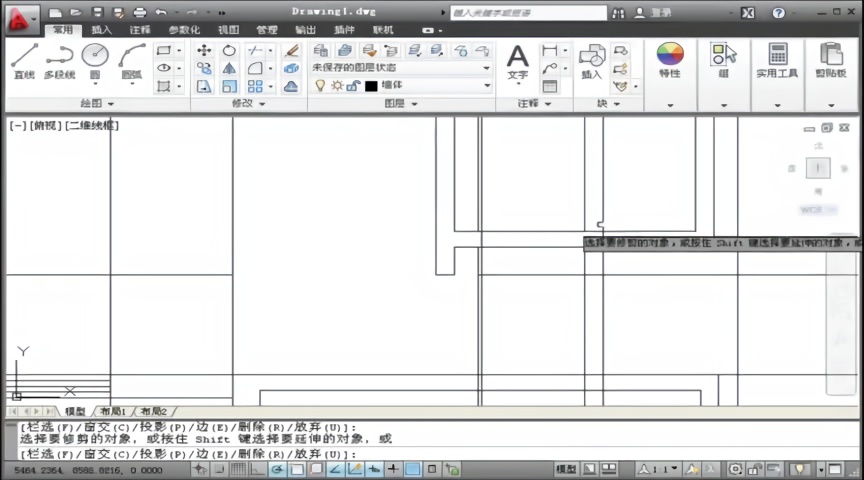The height and width of the screenshot is (480, 864).
Task: Open the 布局1 layout tab
Action: (113, 412)
